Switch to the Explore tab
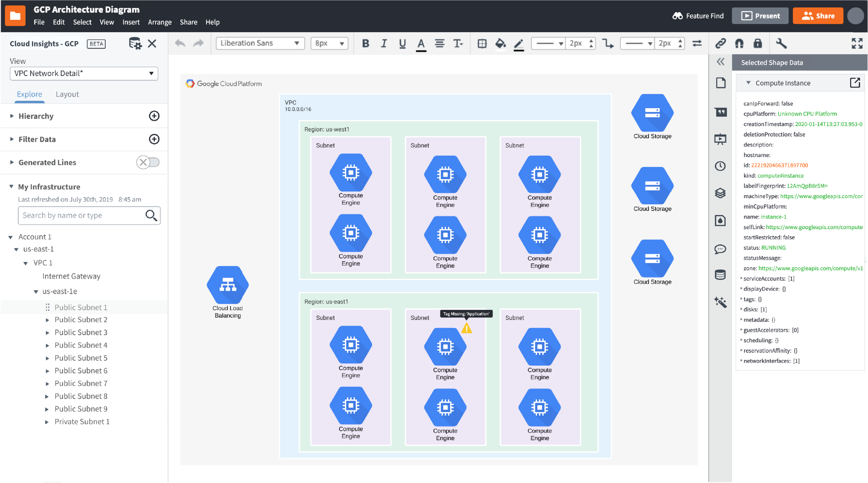The image size is (868, 483). point(29,94)
